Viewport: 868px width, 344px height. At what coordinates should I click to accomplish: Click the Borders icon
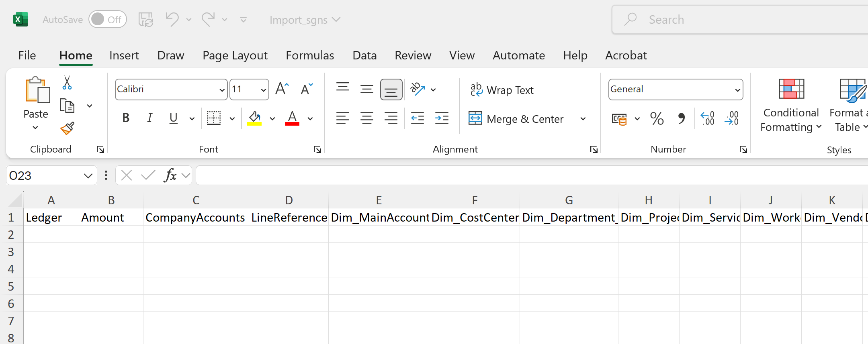tap(214, 118)
